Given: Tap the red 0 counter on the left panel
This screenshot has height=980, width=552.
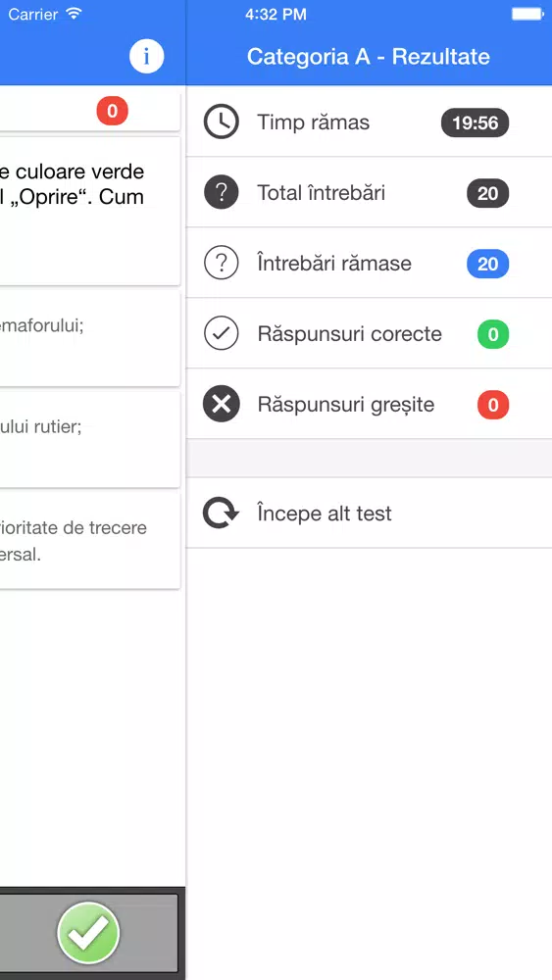Looking at the screenshot, I should (113, 112).
